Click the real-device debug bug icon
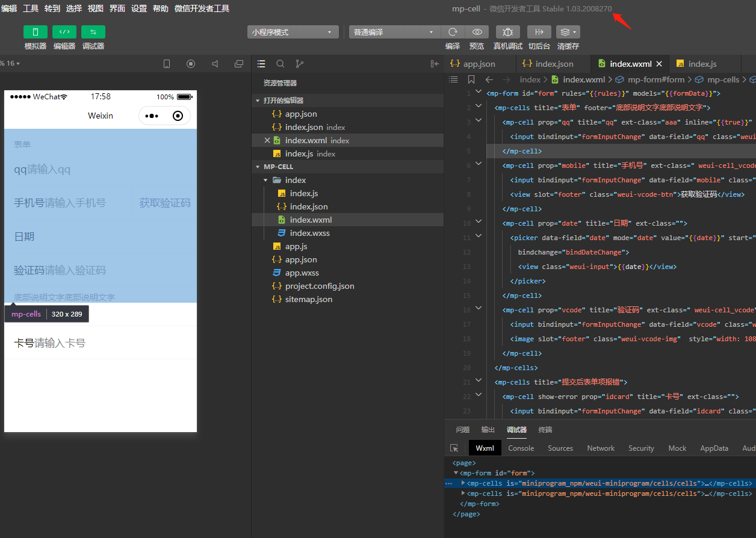Viewport: 756px width, 538px height. point(508,32)
